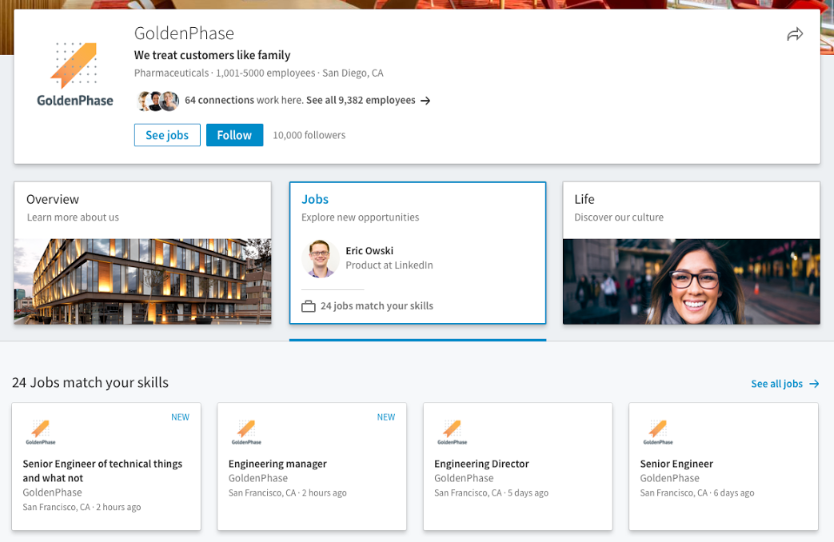Screen dimensions: 834x542
Task: Click the share arrow icon
Action: pos(795,35)
